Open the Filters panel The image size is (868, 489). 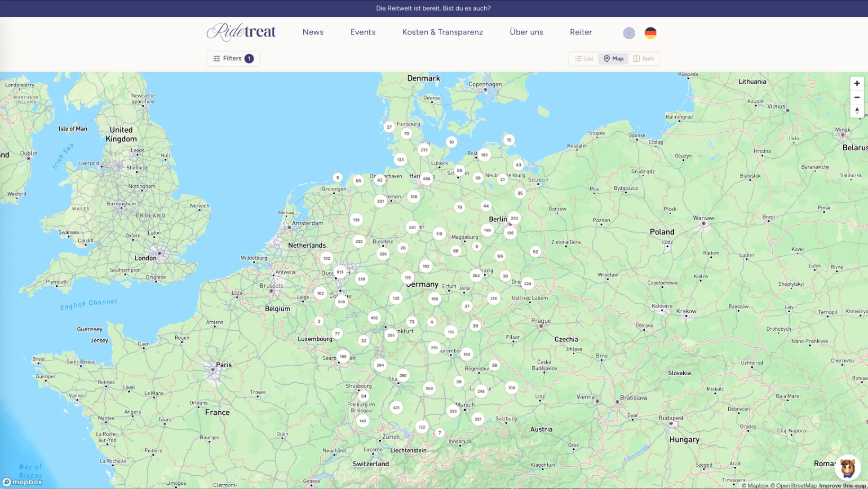click(233, 59)
